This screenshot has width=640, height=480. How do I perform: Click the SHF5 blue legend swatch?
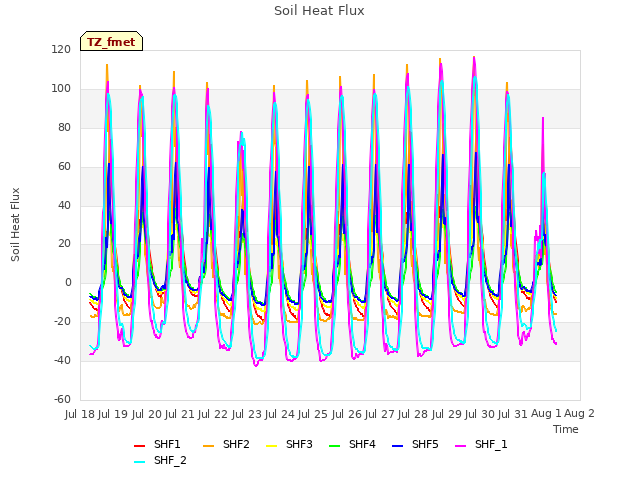point(398,446)
